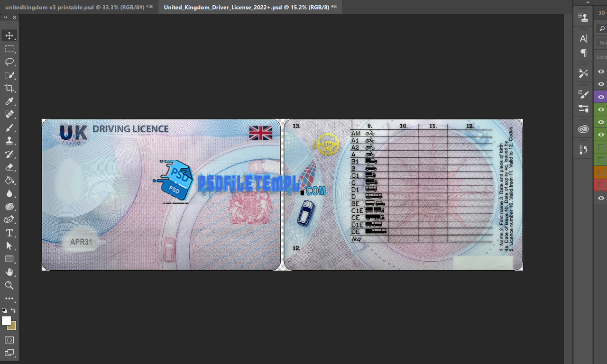Select the Rectangular Marquee tool
This screenshot has height=364, width=607.
pyautogui.click(x=9, y=49)
